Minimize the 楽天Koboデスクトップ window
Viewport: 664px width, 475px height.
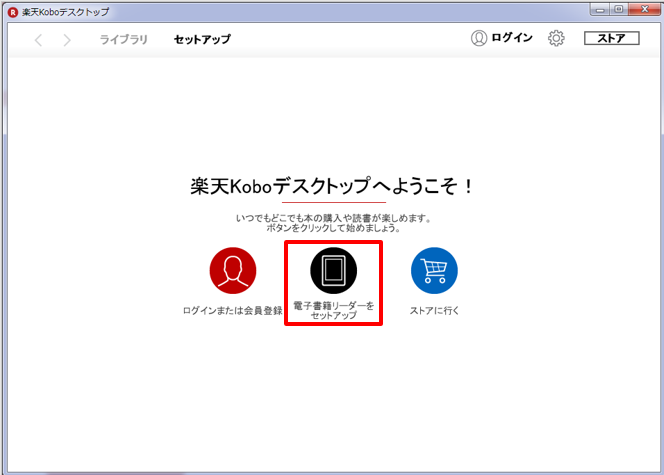coord(600,10)
